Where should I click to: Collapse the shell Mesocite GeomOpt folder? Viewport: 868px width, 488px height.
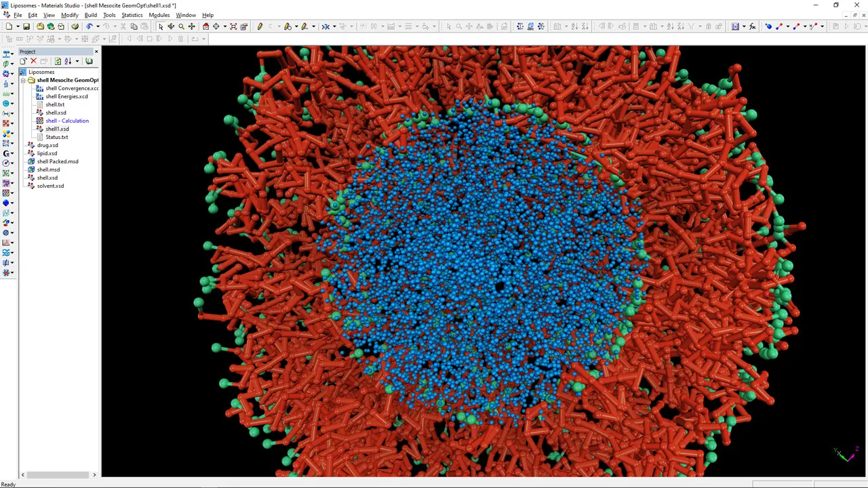pos(23,80)
